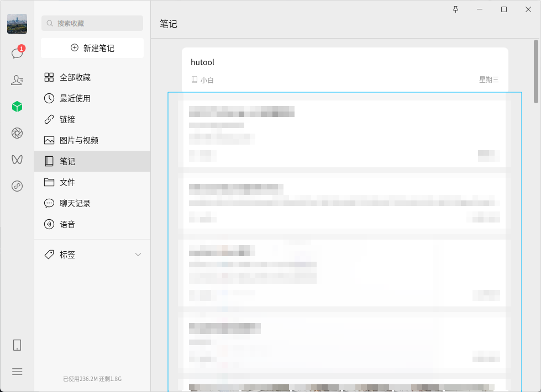This screenshot has height=392, width=541.
Task: Select 图片与视频 category
Action: tap(92, 140)
